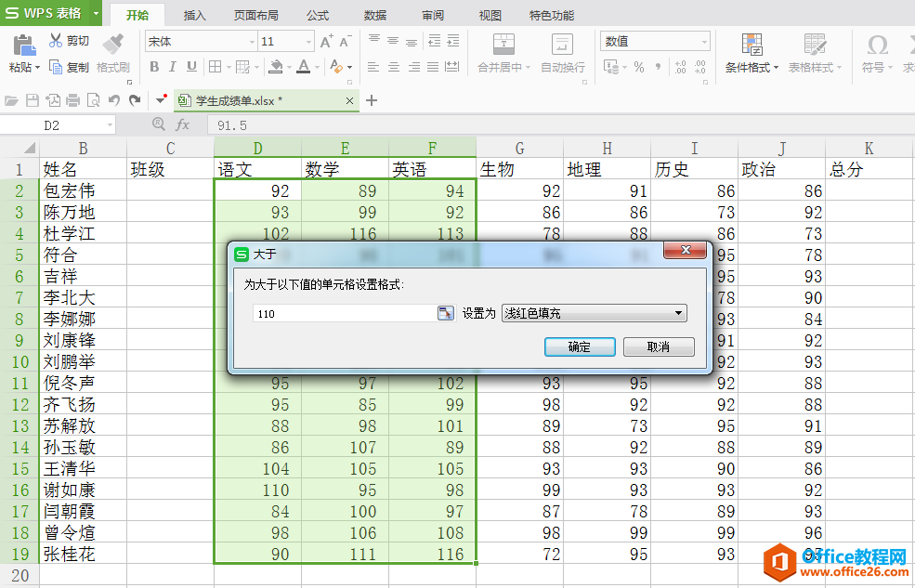The width and height of the screenshot is (915, 588).
Task: Switch to the 插入 ribbon tab
Action: click(x=194, y=16)
